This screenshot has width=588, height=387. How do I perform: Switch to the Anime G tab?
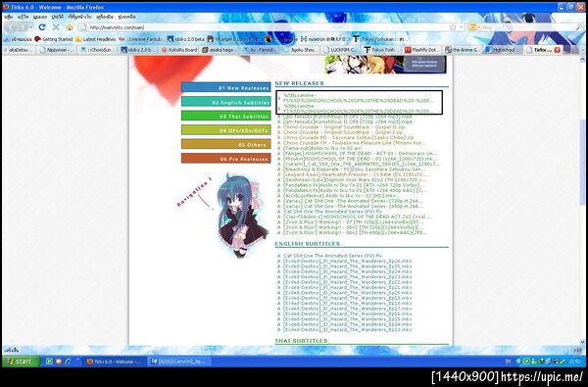pyautogui.click(x=464, y=50)
